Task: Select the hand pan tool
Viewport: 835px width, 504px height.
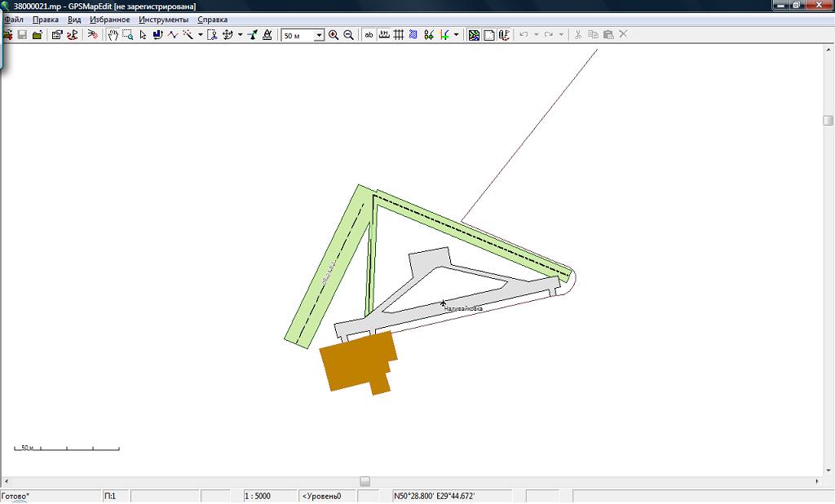Action: pos(113,35)
